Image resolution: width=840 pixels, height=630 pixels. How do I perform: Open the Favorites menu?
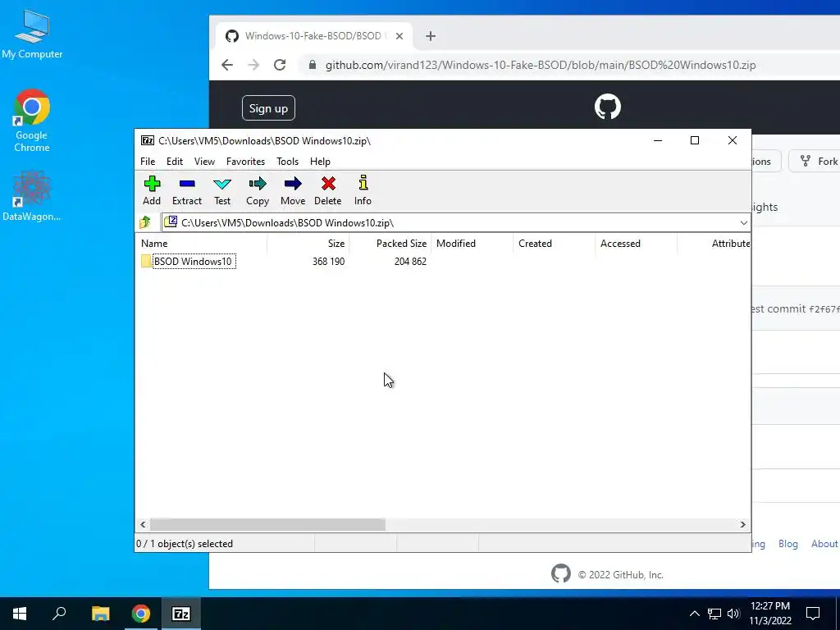tap(245, 162)
